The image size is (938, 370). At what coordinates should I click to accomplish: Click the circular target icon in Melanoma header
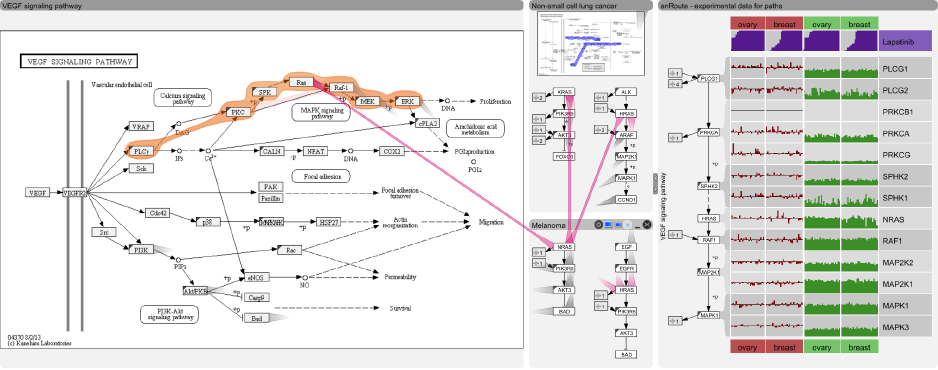click(598, 224)
